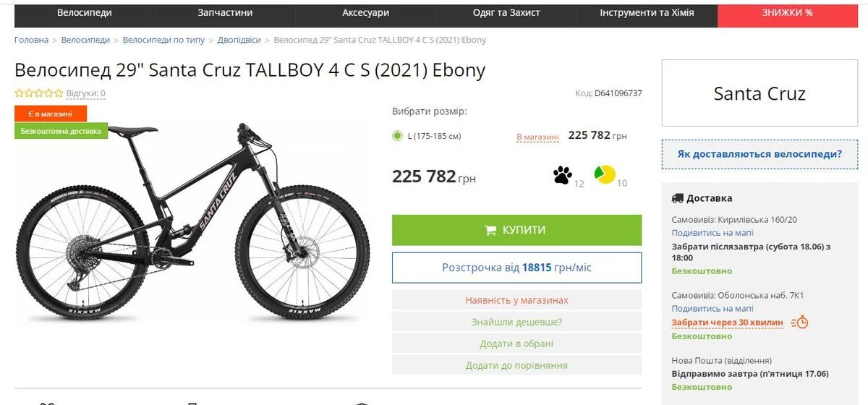The height and width of the screenshot is (405, 868).
Task: Open Наявність у магазинах
Action: click(x=516, y=300)
